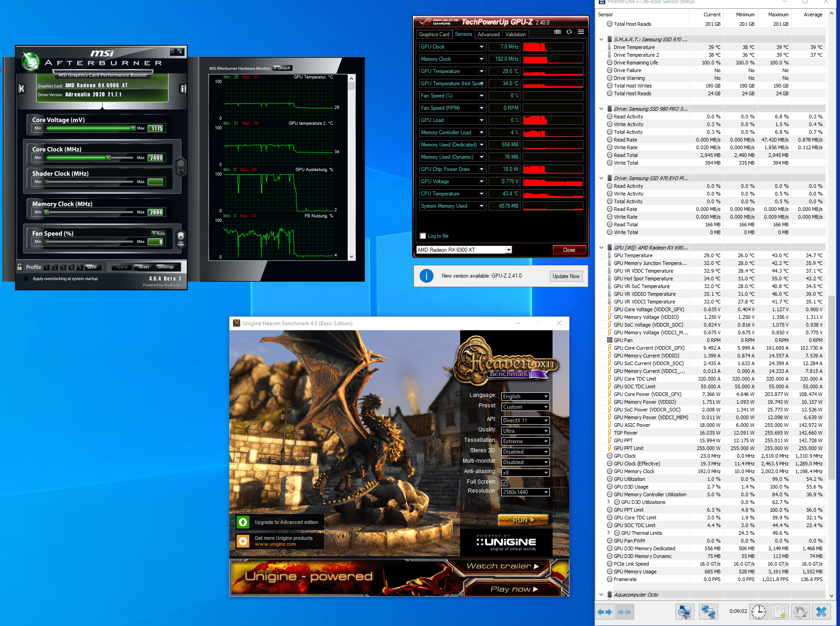Screen dimensions: 840x626
Task: Open HWiNFO settings gear icon
Action: [801, 612]
